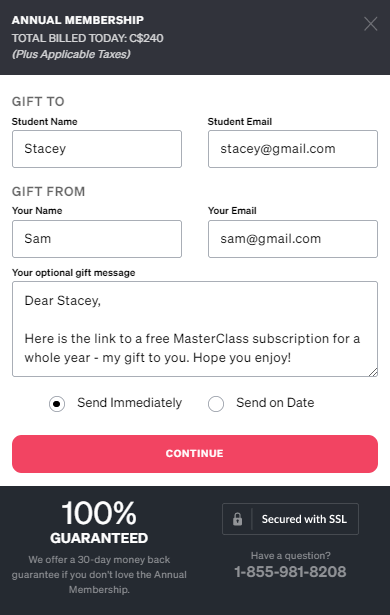Edit the Your Name field

tap(97, 239)
